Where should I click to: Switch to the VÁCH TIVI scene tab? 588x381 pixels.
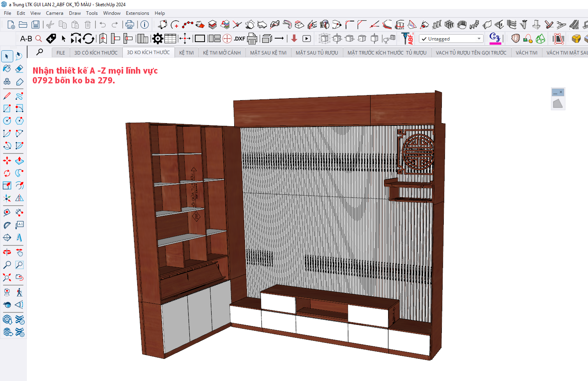pos(526,53)
